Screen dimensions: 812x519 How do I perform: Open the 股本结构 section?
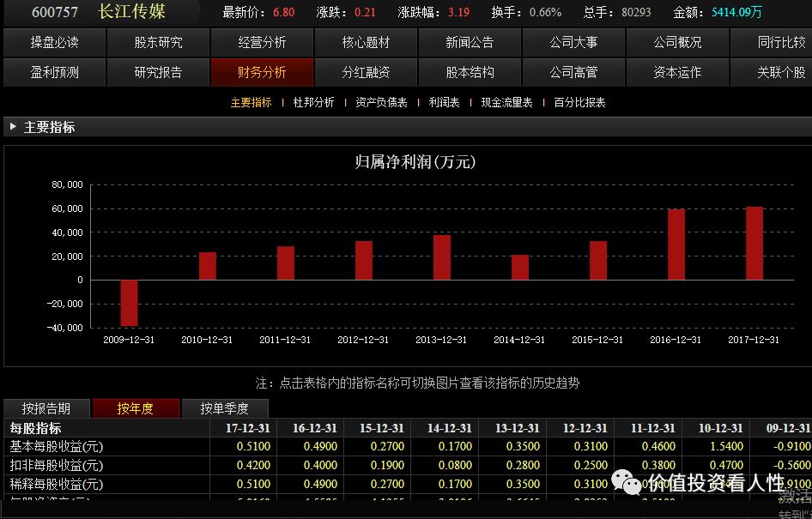tap(470, 72)
